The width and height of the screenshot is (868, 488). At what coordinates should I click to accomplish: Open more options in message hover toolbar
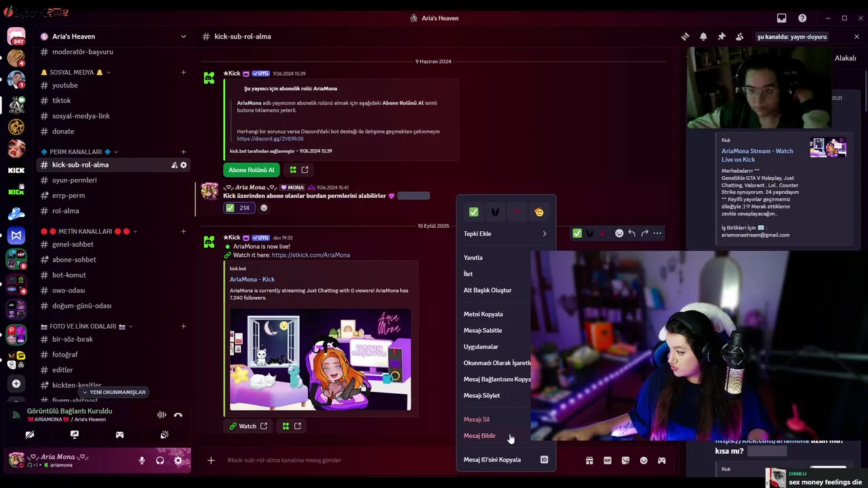(x=657, y=233)
